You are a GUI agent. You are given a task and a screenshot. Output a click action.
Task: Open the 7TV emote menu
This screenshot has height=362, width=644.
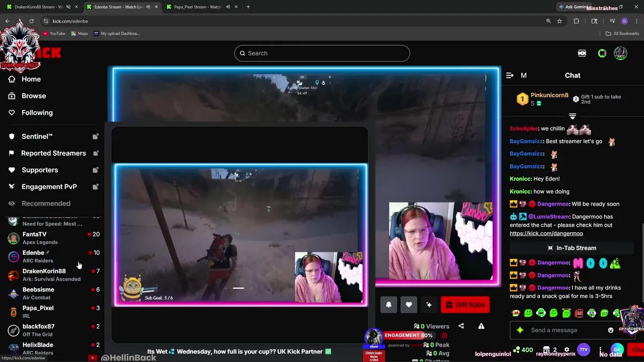[x=584, y=350]
